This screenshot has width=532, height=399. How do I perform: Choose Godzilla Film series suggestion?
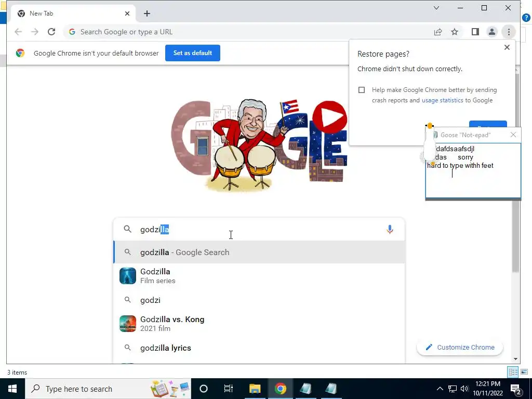(259, 276)
